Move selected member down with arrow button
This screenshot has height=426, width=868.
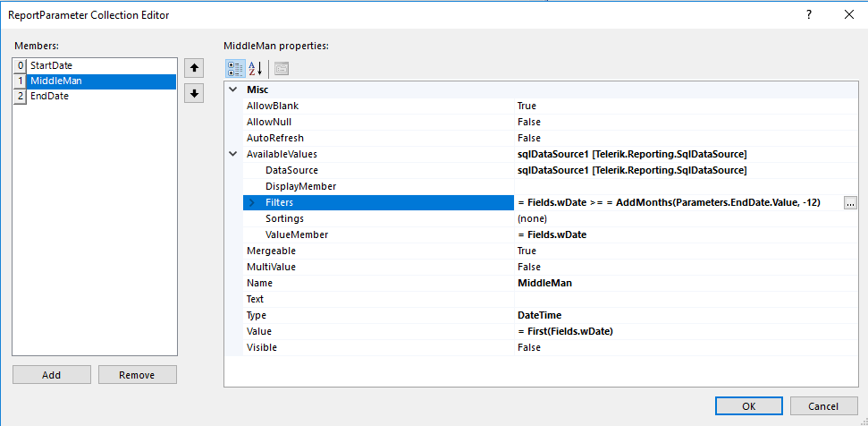point(194,93)
